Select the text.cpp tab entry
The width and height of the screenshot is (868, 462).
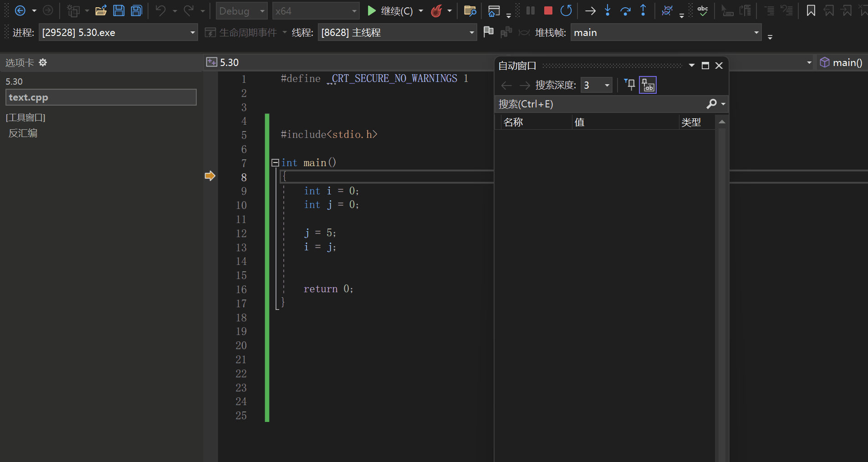(101, 97)
